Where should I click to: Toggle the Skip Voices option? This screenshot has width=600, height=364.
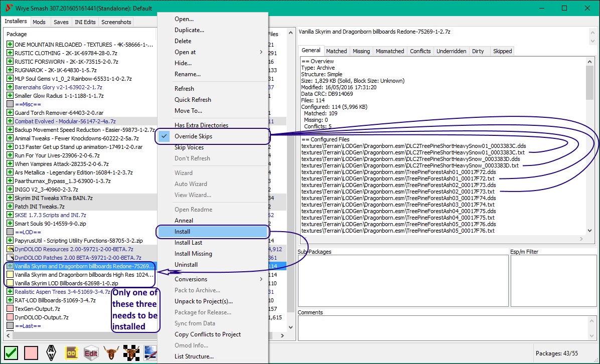[x=212, y=147]
